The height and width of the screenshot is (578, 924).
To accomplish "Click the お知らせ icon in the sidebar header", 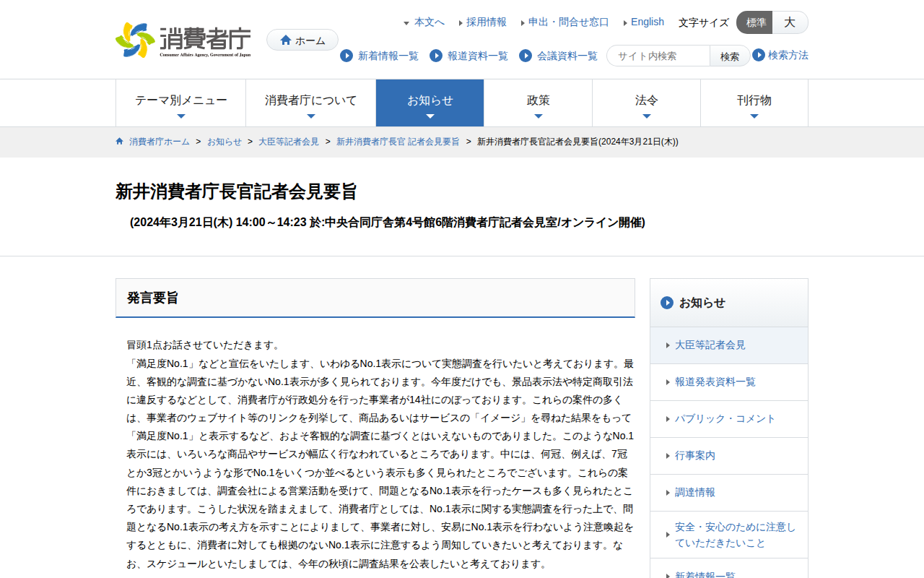I will coord(667,303).
